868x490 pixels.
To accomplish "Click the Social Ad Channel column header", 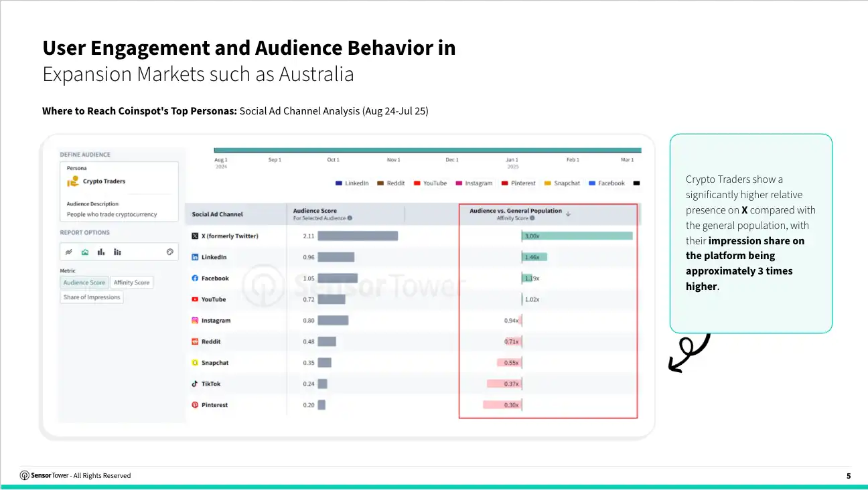I will click(217, 214).
